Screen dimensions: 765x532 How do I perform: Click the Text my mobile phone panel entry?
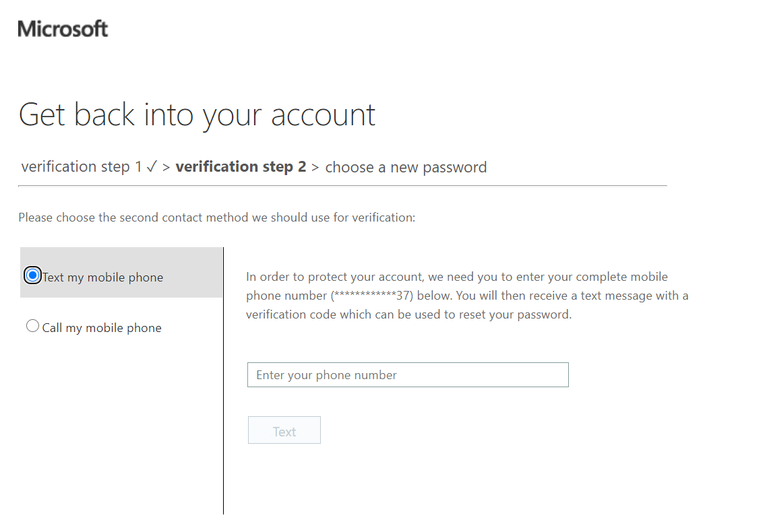coord(102,277)
